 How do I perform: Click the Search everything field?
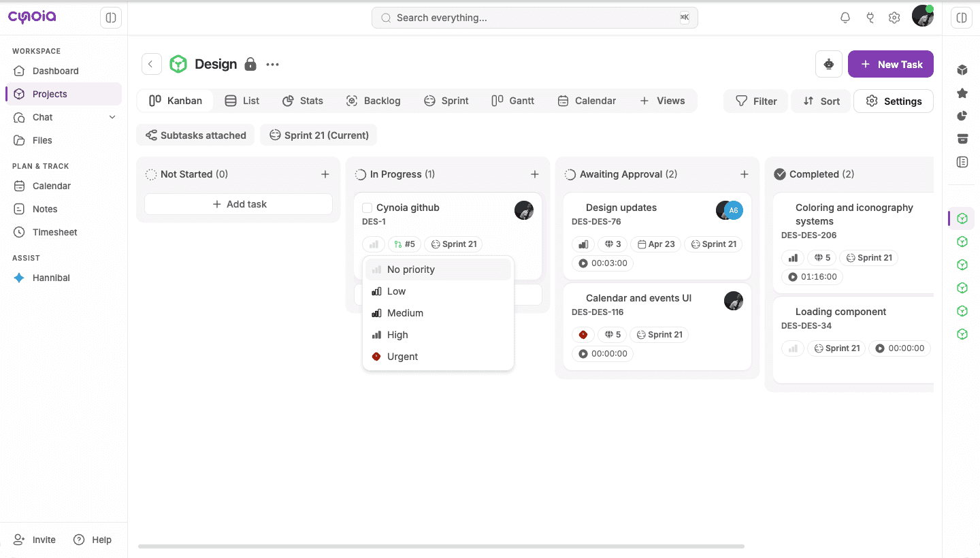(x=535, y=18)
